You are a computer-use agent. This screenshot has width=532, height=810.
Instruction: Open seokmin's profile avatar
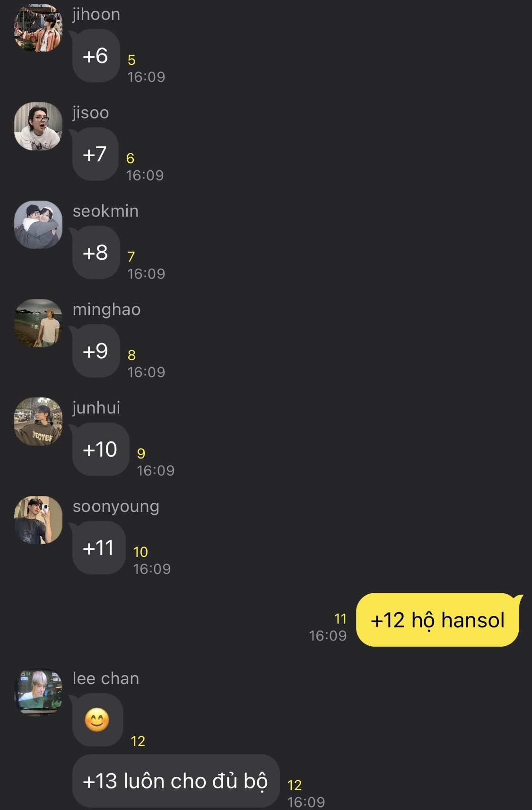click(x=38, y=225)
